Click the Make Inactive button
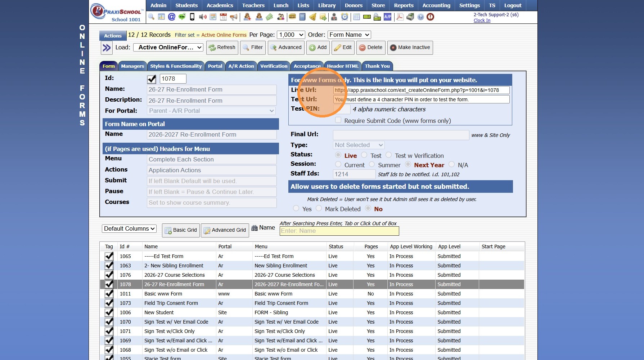Viewport: 644px width, 360px height. 410,48
